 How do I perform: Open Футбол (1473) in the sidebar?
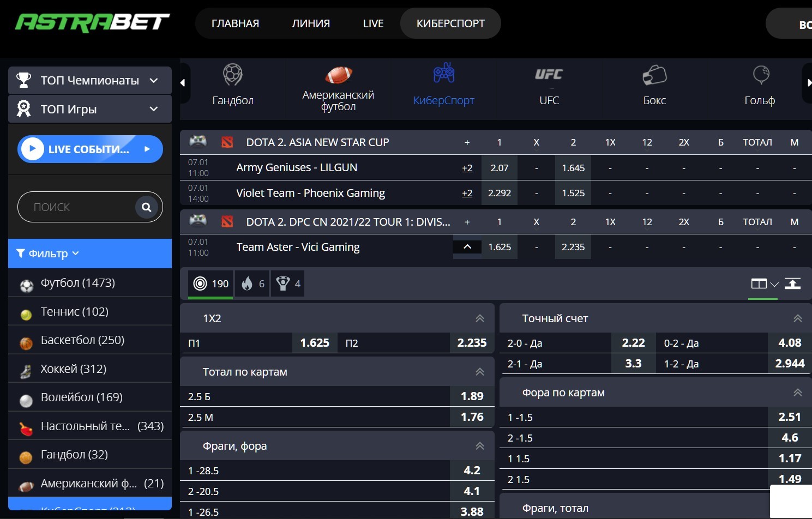pyautogui.click(x=90, y=282)
